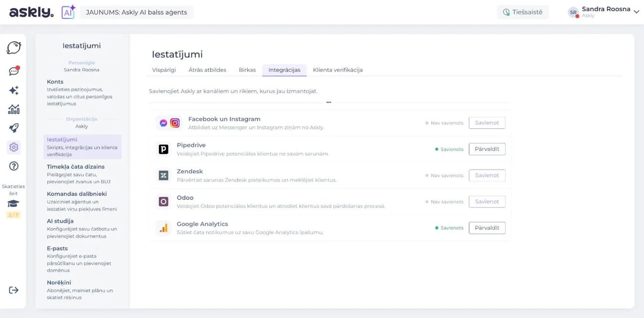Click the Askly logo
The height and width of the screenshot is (318, 644).
pos(31,12)
